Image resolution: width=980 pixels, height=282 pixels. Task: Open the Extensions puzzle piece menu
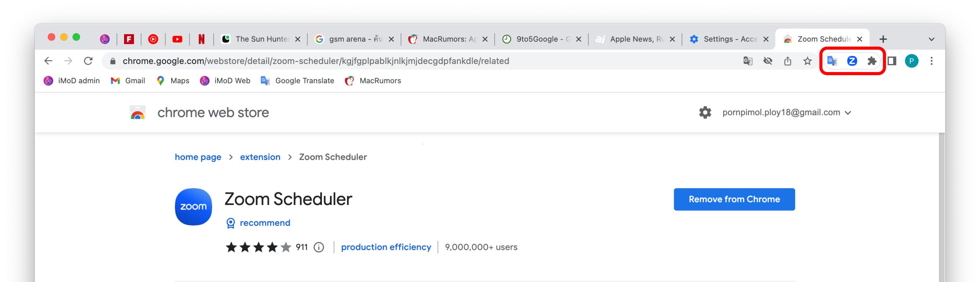point(872,61)
